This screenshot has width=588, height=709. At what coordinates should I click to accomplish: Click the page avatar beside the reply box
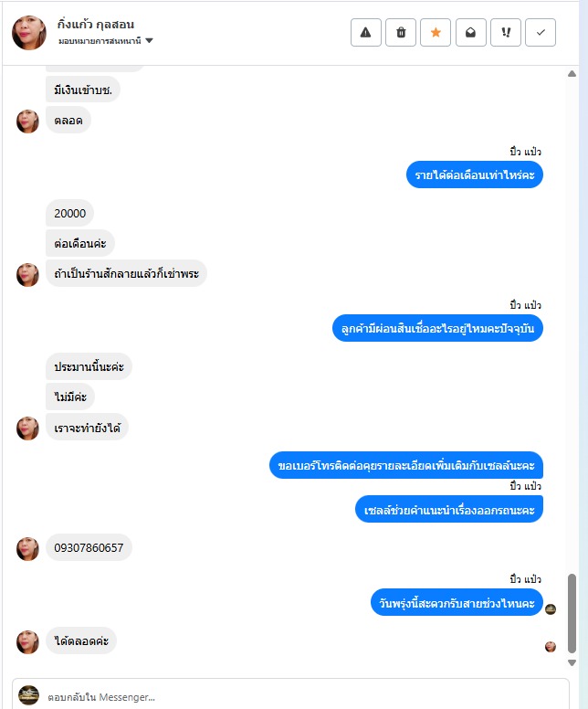coord(28,695)
